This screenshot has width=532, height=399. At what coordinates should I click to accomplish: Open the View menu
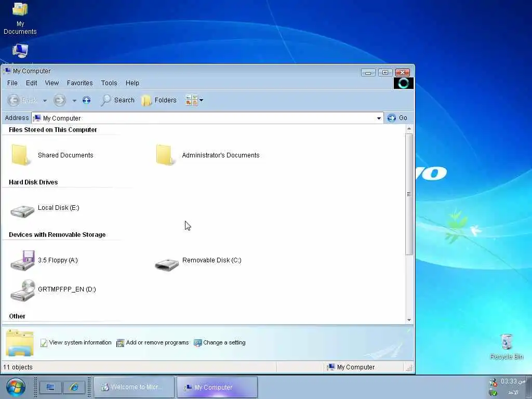click(x=51, y=83)
